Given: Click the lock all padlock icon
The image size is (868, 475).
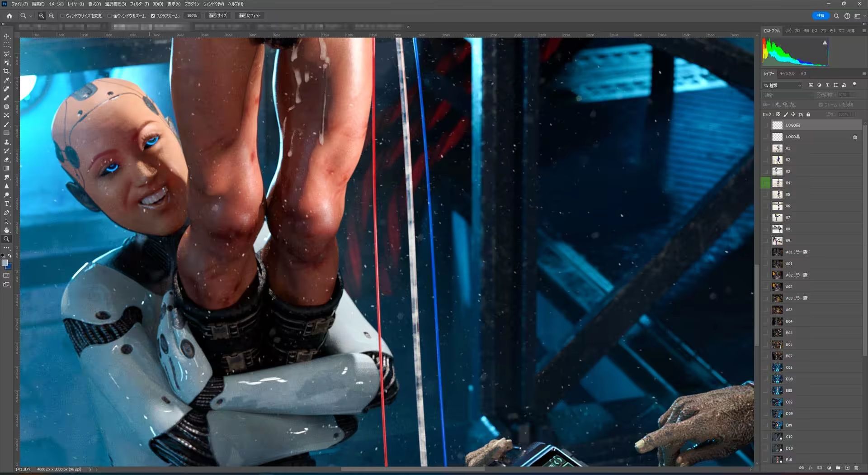Looking at the screenshot, I should point(808,114).
